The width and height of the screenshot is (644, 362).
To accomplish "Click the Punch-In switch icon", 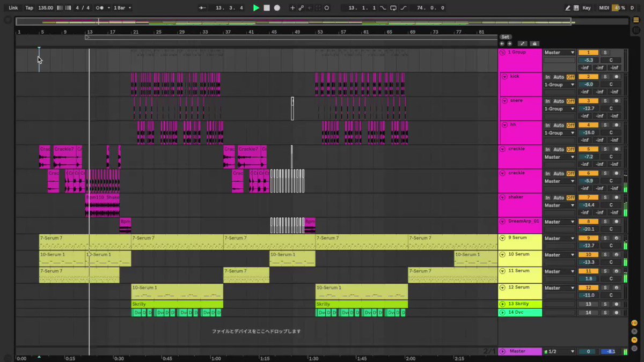I will point(383,8).
